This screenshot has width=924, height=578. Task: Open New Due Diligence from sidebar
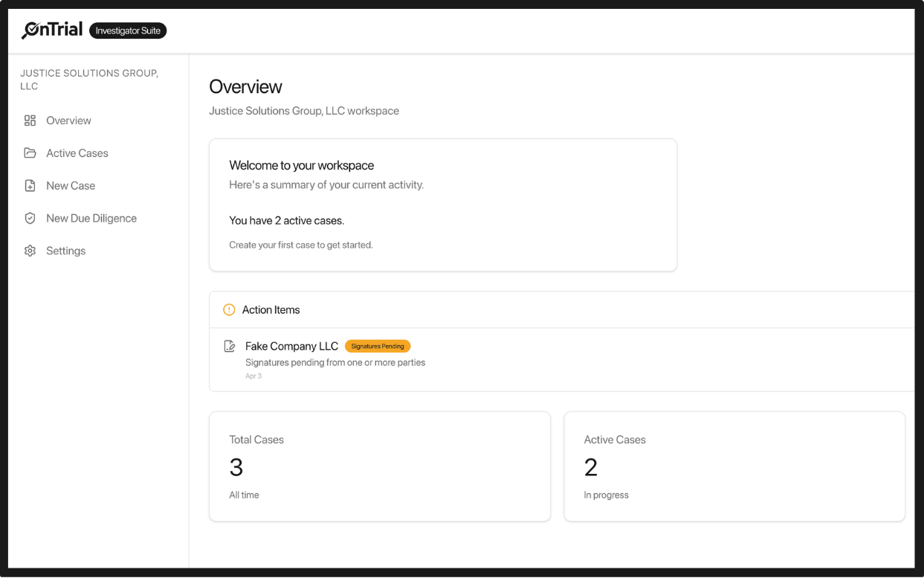[91, 218]
